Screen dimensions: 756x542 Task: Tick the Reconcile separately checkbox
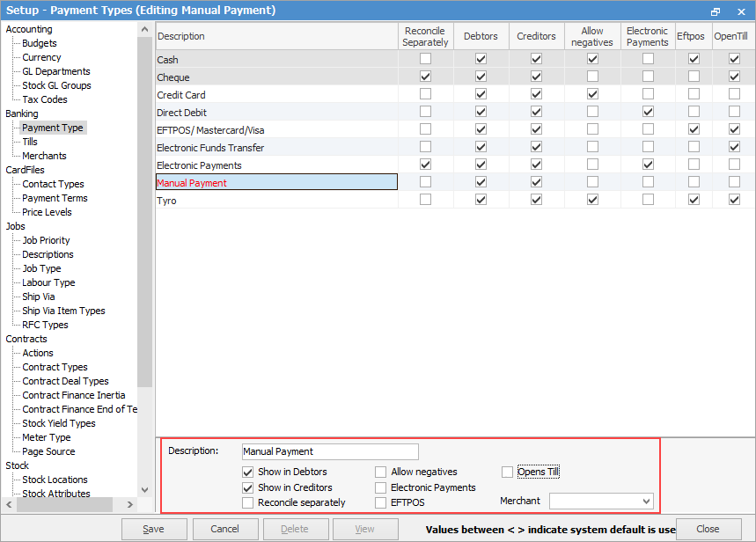coord(248,502)
